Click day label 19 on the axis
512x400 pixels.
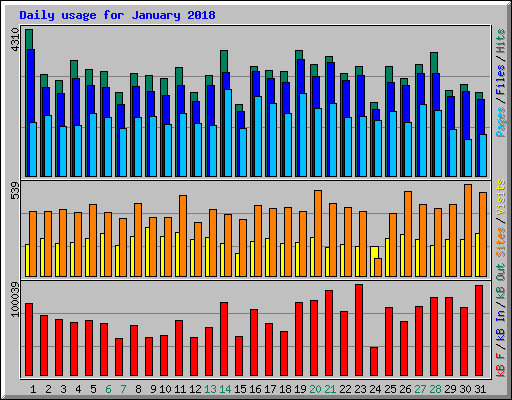pyautogui.click(x=300, y=389)
